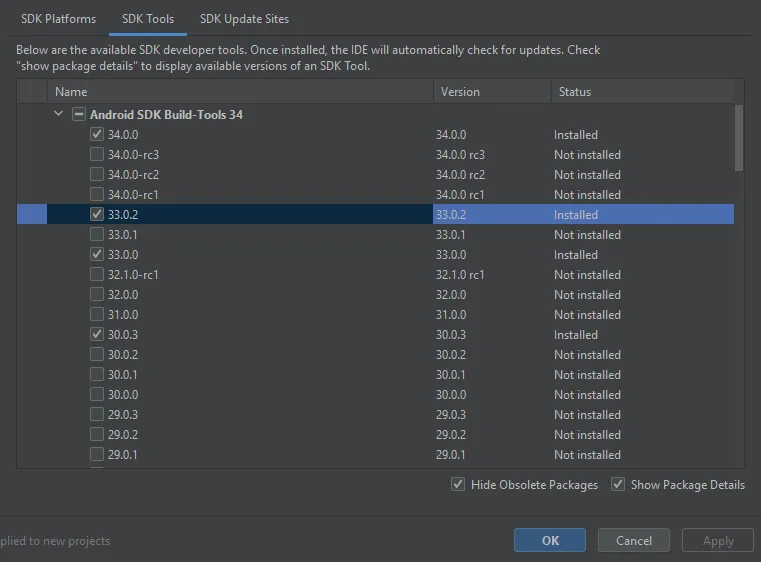This screenshot has height=562, width=761.
Task: Uncheck the 33.0.2 checkbox
Action: (97, 214)
